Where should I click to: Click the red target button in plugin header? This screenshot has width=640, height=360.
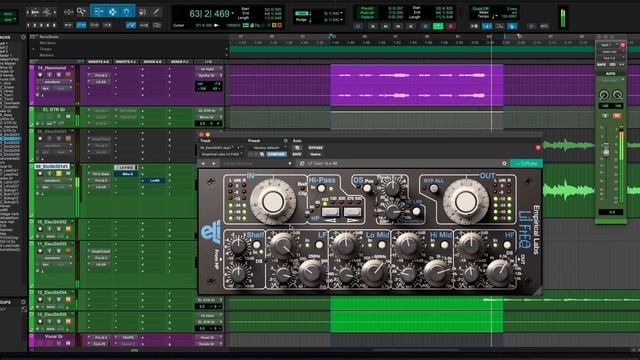(538, 147)
